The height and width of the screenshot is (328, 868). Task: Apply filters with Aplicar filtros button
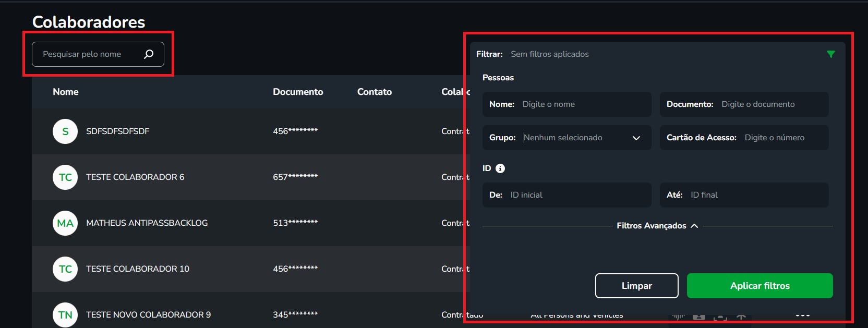tap(759, 286)
